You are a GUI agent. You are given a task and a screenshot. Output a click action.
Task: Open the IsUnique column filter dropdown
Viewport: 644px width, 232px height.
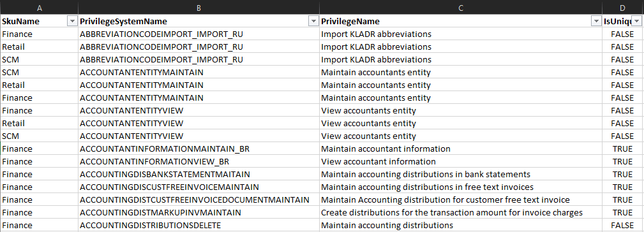pos(636,22)
